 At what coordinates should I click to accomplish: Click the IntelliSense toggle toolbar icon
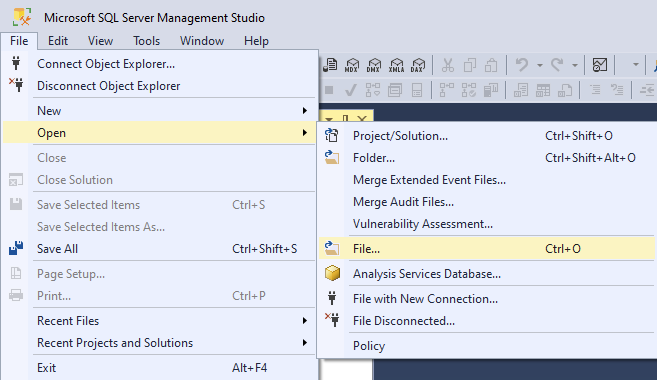417,90
